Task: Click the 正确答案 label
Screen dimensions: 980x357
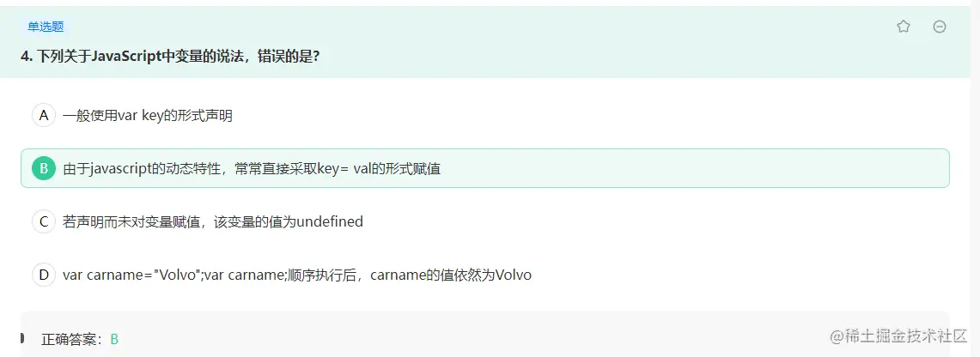Action: tap(72, 340)
